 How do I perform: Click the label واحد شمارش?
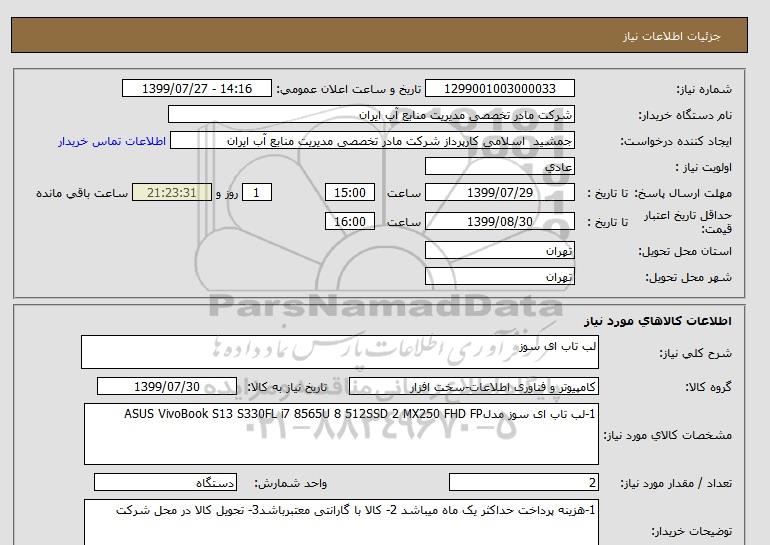[291, 484]
